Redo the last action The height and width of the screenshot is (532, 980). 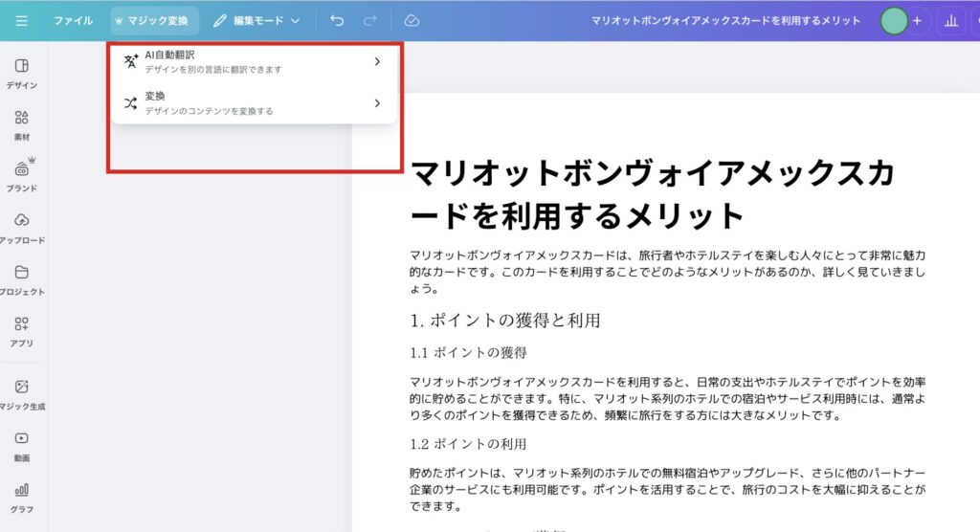(370, 21)
